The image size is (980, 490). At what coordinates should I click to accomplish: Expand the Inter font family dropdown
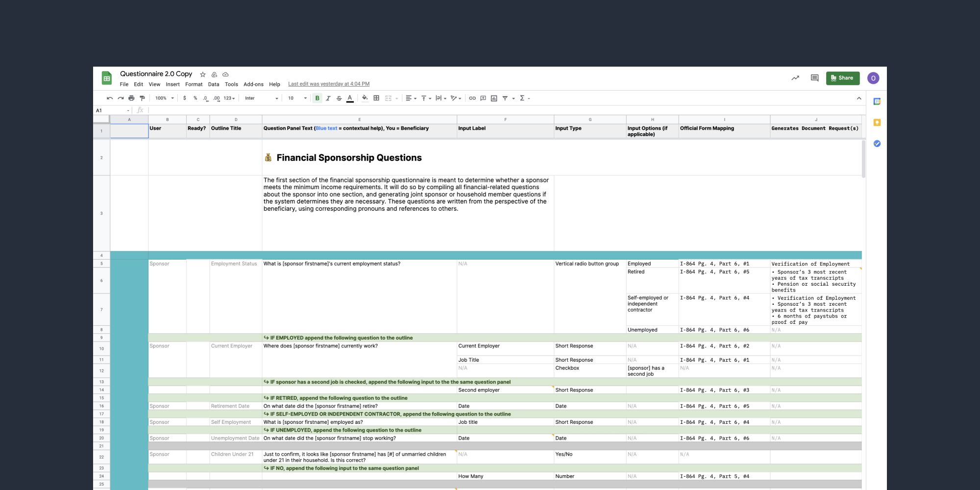[x=261, y=98]
